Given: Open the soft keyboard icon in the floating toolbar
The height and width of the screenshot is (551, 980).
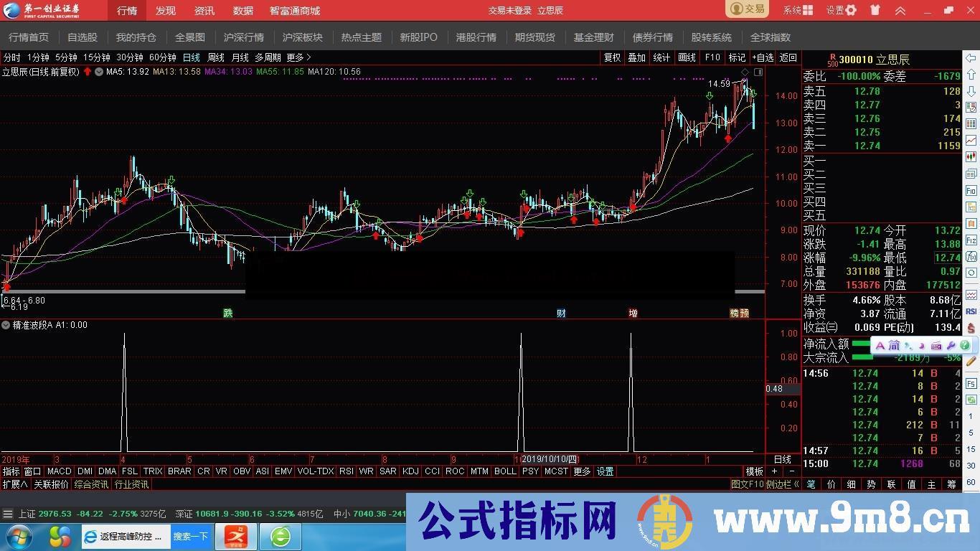Looking at the screenshot, I should (936, 346).
